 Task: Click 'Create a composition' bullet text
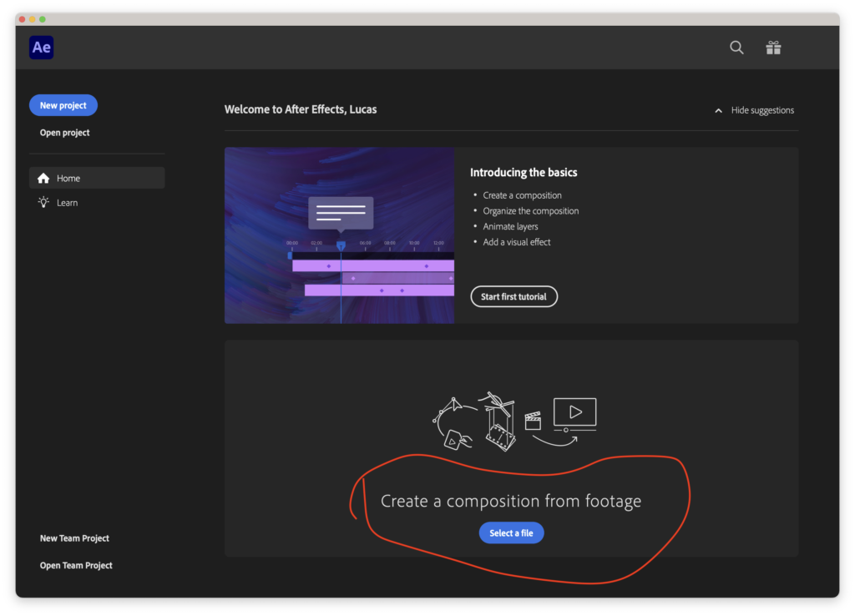coord(522,195)
